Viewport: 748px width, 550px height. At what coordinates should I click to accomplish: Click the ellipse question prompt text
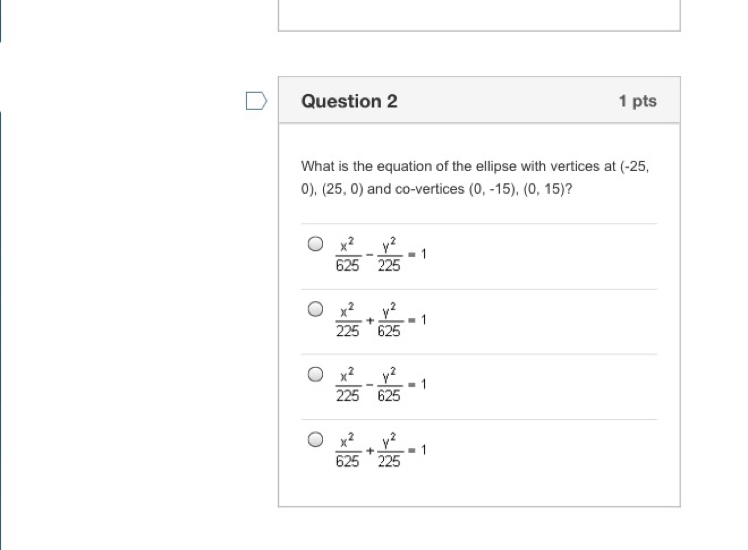[475, 177]
